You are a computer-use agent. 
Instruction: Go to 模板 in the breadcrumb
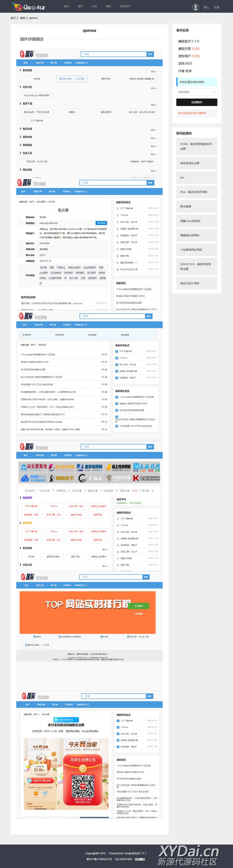tap(23, 18)
